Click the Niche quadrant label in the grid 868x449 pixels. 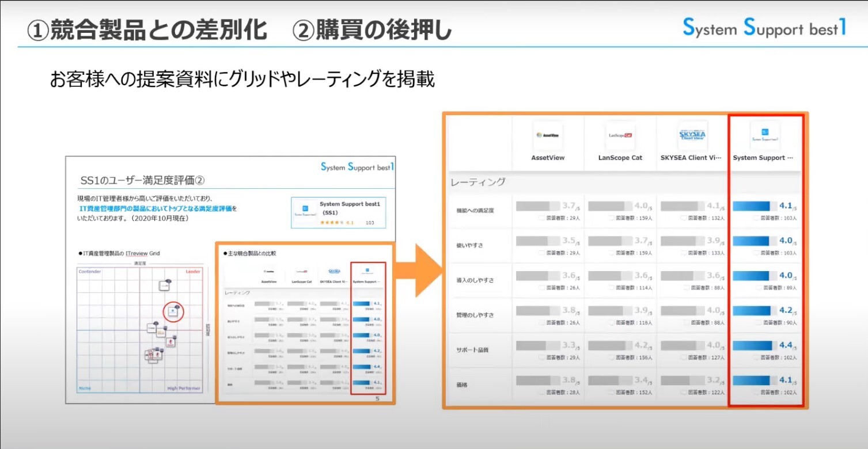click(x=84, y=388)
